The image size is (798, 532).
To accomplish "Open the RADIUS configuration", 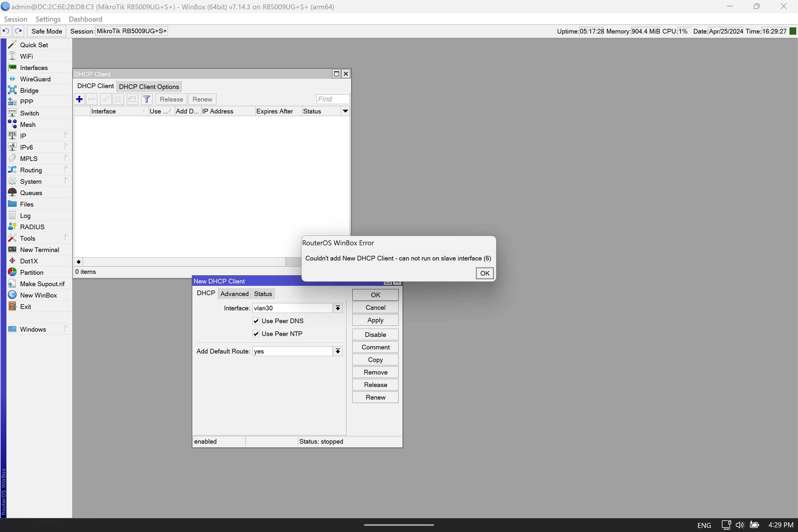I will [32, 227].
